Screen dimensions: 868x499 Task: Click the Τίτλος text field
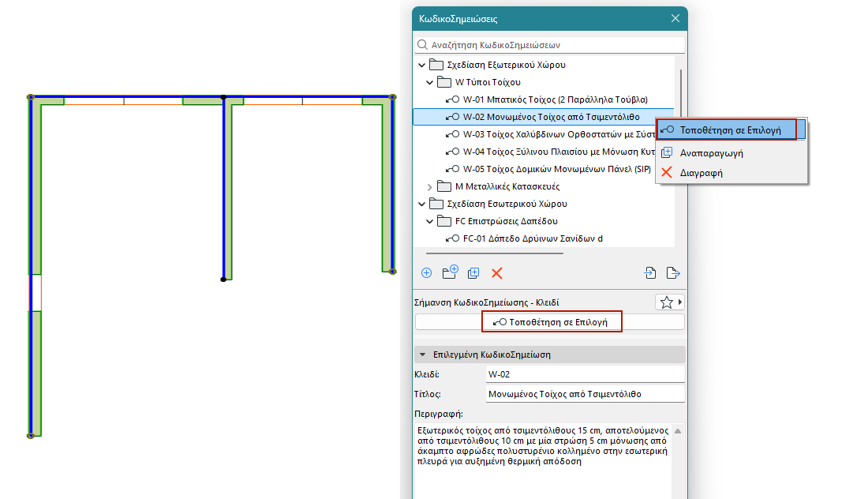(x=585, y=393)
